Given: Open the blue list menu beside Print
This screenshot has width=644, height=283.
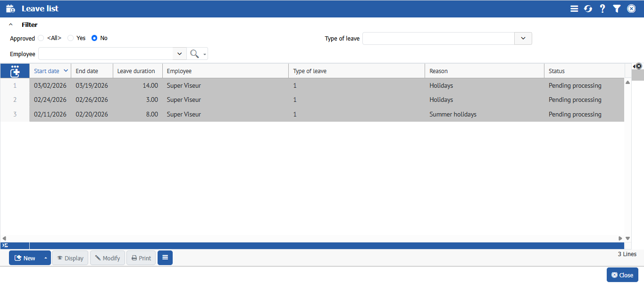Looking at the screenshot, I should click(x=165, y=258).
